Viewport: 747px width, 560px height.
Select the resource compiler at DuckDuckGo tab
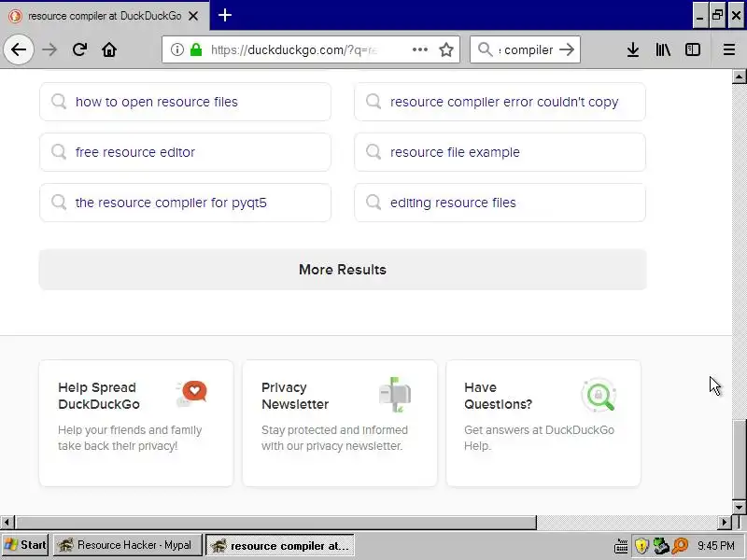point(105,16)
